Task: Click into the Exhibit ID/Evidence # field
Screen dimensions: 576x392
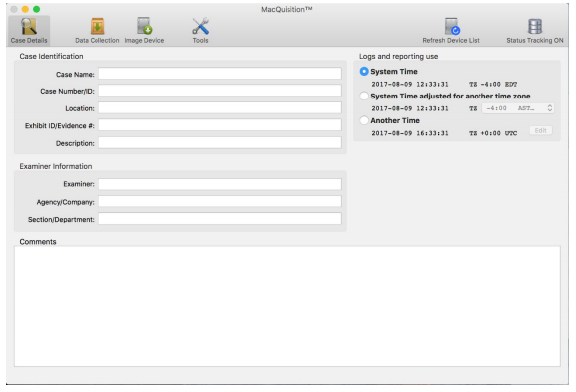Action: (x=220, y=125)
